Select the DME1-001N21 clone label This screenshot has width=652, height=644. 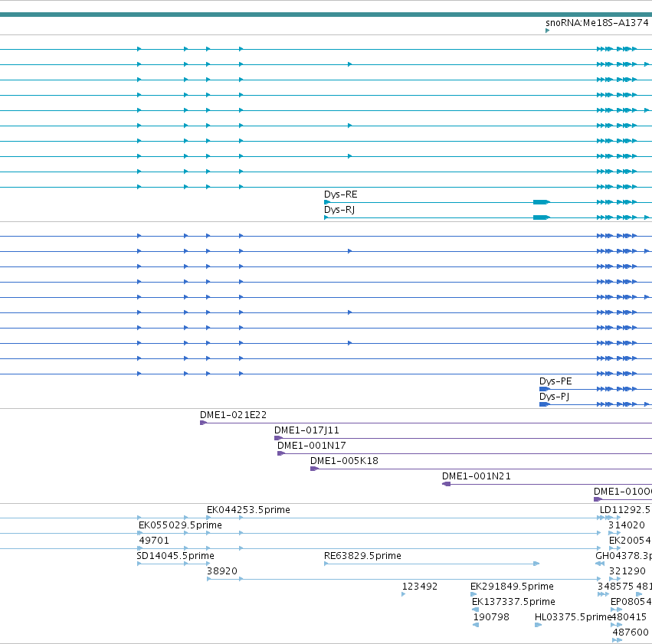coord(476,476)
